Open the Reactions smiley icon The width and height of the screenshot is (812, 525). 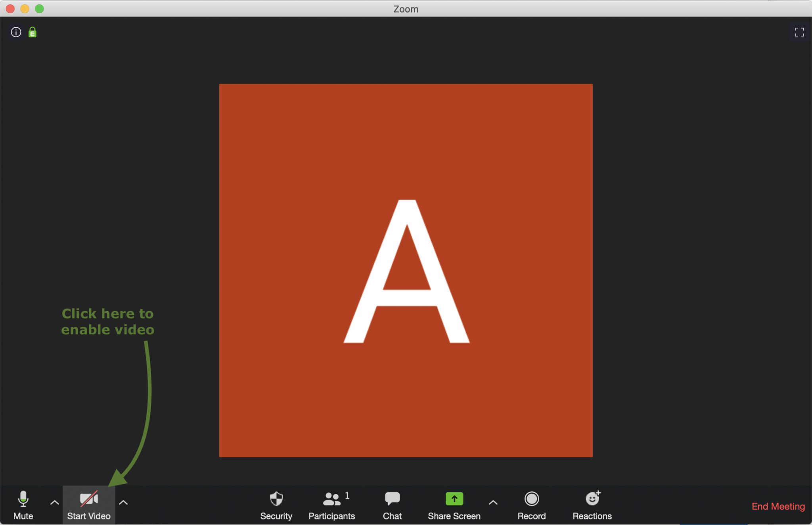coord(592,498)
